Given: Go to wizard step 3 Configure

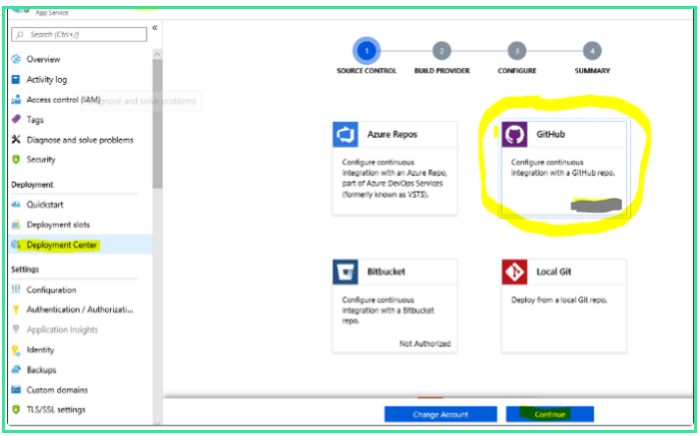Looking at the screenshot, I should [517, 51].
